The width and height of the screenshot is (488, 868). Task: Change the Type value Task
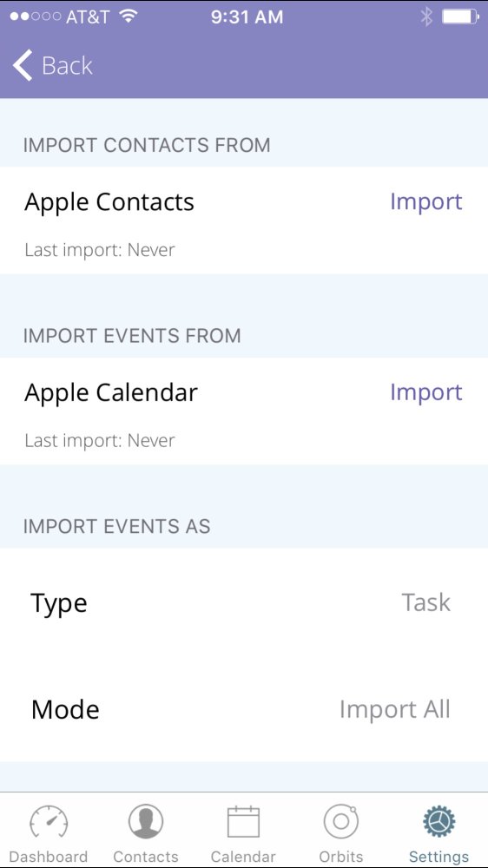[426, 602]
